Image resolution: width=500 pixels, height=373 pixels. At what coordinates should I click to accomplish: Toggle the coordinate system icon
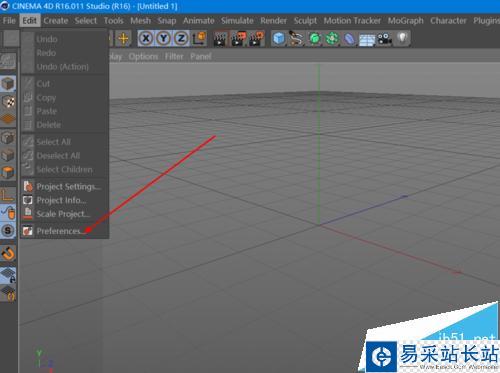coord(199,38)
